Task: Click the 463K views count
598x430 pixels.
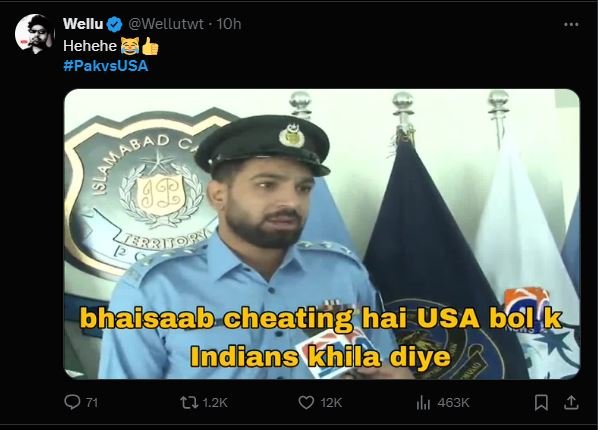Action: (x=453, y=403)
